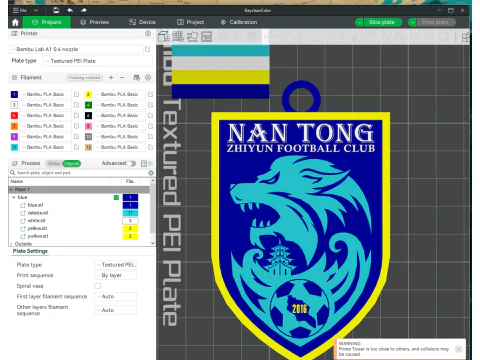
Task: Click filament 11 cyan color swatch
Action: pyautogui.click(x=14, y=147)
